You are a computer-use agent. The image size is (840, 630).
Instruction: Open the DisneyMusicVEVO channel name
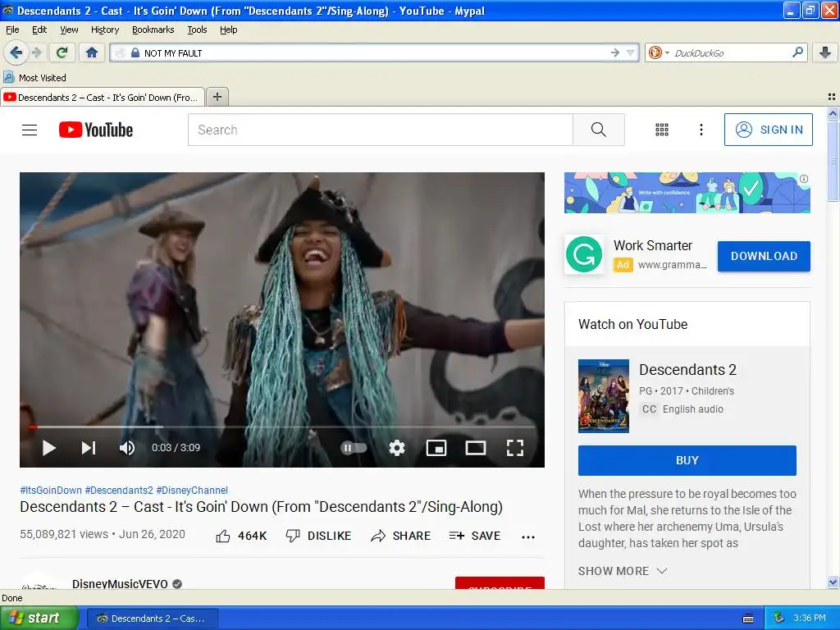coord(120,583)
